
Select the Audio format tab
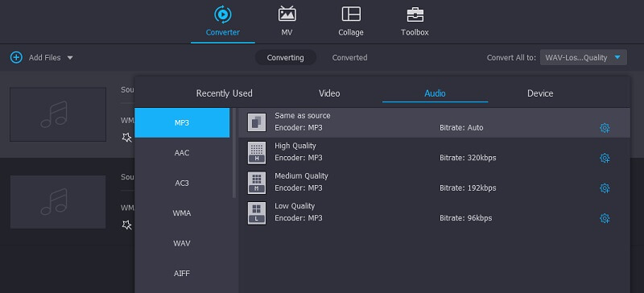coord(435,93)
